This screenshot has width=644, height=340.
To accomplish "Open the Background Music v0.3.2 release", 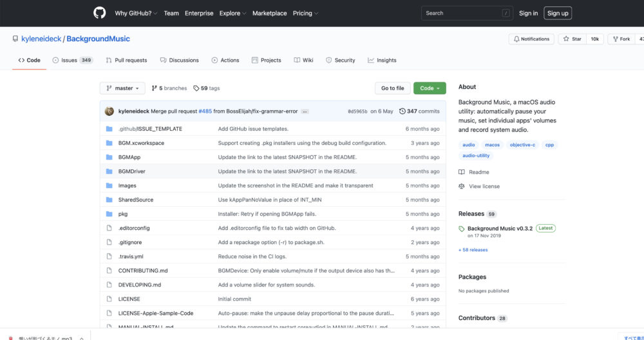I will pos(500,229).
